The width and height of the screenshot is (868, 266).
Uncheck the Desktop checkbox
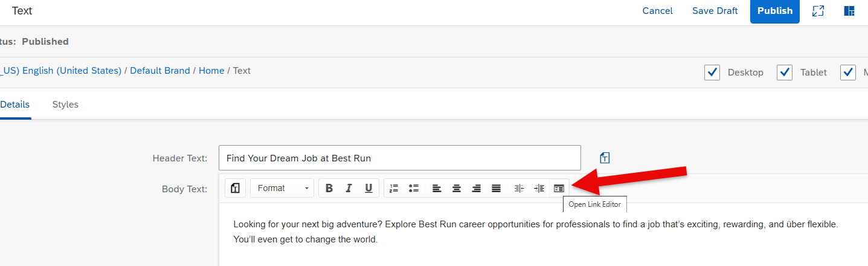coord(712,73)
